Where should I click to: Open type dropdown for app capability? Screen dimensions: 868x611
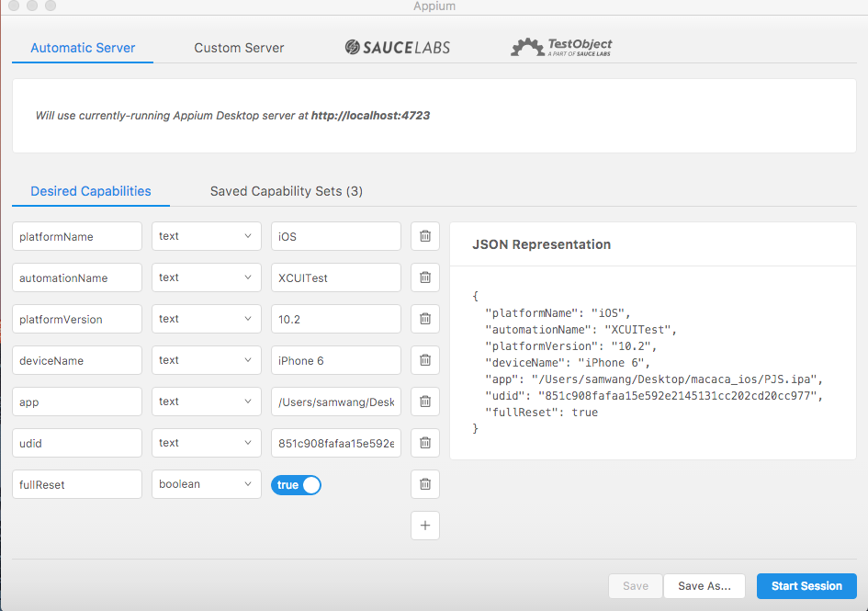207,402
